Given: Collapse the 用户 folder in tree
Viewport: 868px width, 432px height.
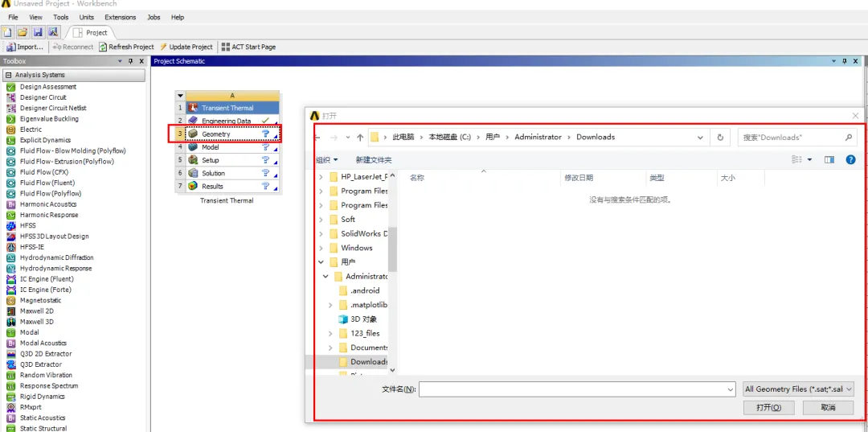Looking at the screenshot, I should coord(321,262).
